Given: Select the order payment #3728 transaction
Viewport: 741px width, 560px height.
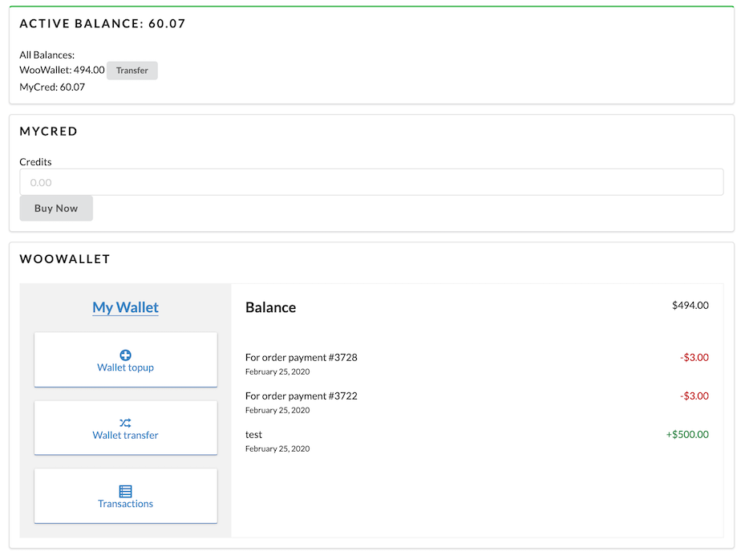Looking at the screenshot, I should click(301, 358).
